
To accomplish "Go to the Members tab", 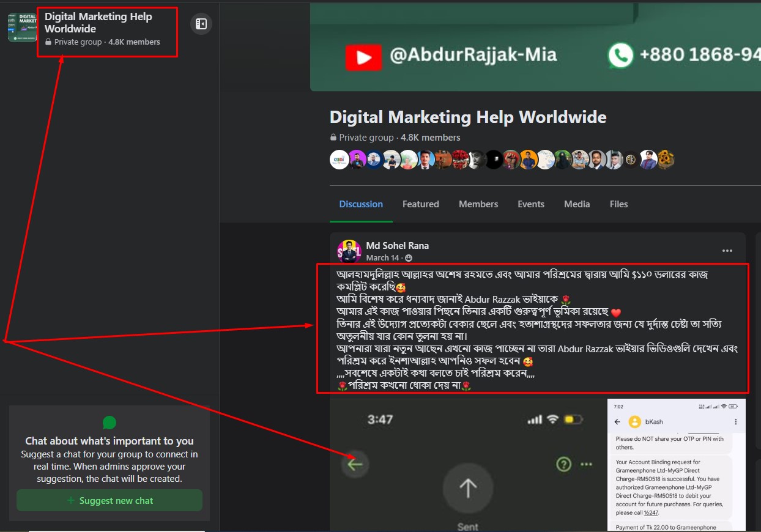I will coord(478,204).
